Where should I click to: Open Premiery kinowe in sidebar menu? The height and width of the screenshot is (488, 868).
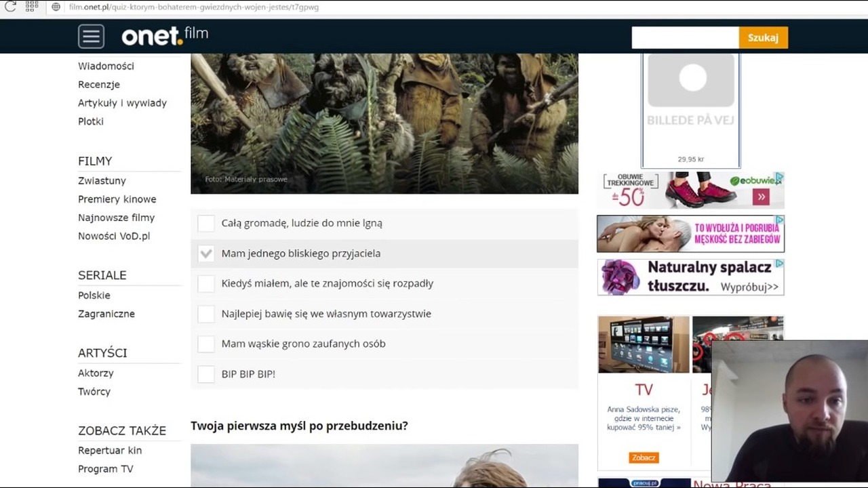117,199
